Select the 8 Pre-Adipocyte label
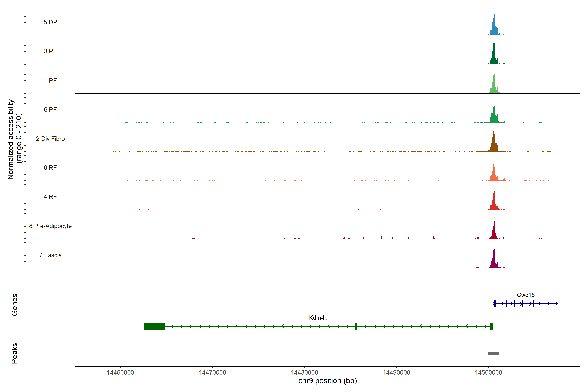 pos(50,226)
